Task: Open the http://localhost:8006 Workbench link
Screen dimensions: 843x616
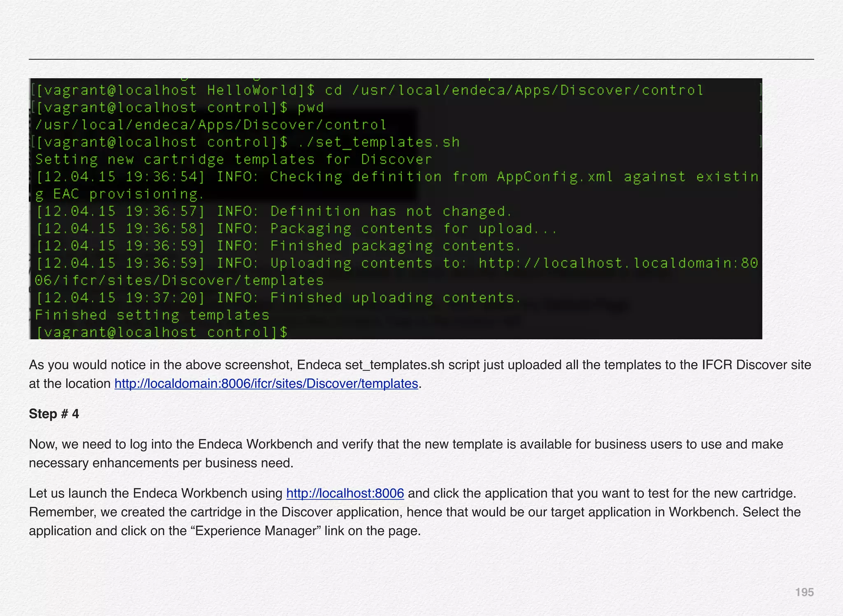Action: [345, 493]
